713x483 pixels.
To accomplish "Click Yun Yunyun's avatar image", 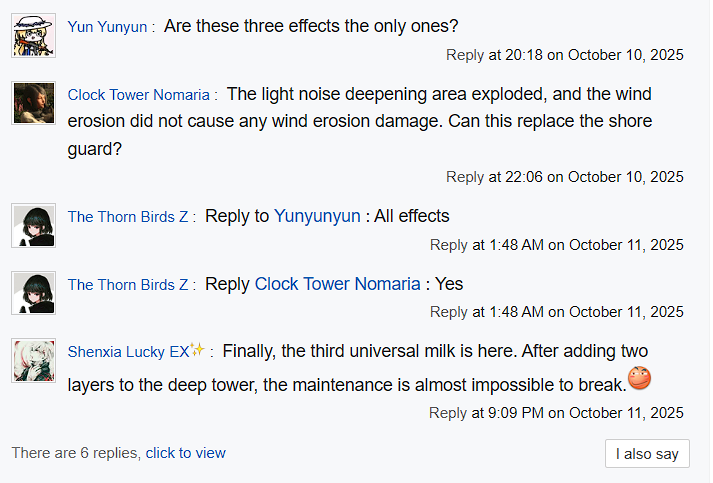I will 33,36.
